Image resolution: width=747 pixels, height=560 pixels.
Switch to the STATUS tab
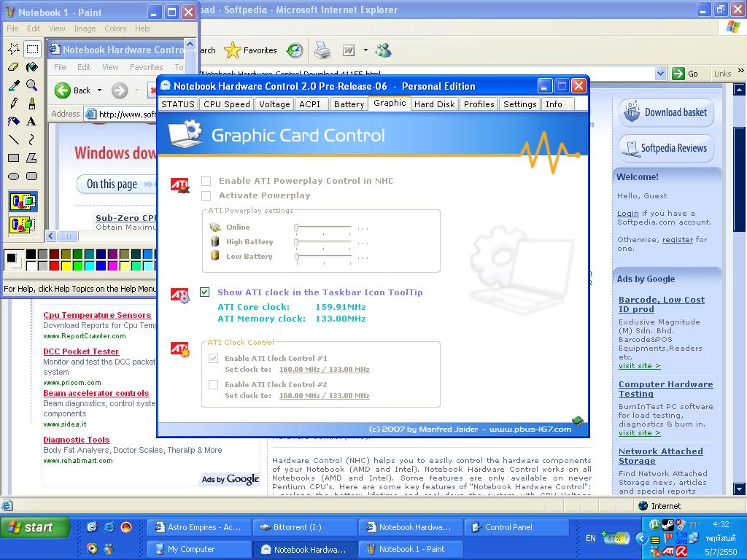pos(178,104)
